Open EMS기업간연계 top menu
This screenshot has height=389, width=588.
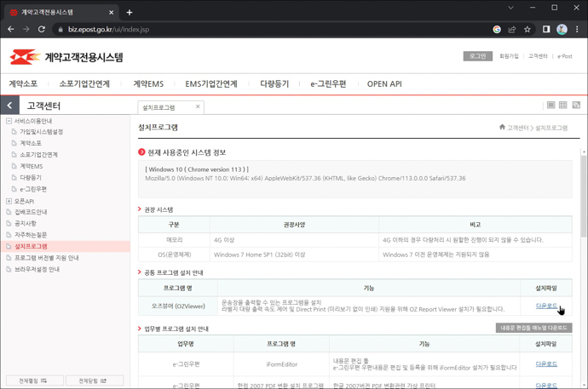211,83
